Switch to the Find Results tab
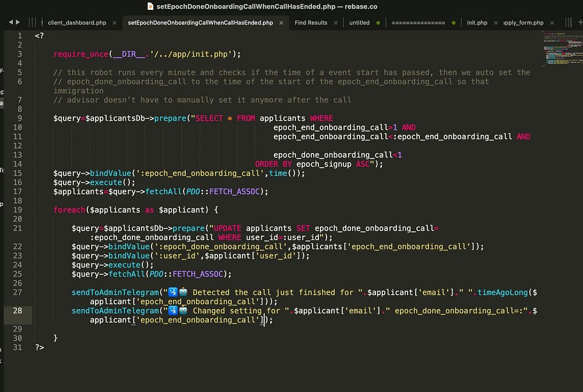Viewport: 583px width, 392px height. pyautogui.click(x=311, y=23)
